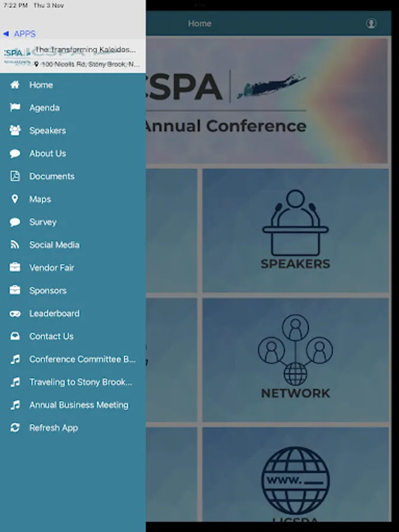399x532 pixels.
Task: Click the Home title in header bar
Action: click(200, 24)
